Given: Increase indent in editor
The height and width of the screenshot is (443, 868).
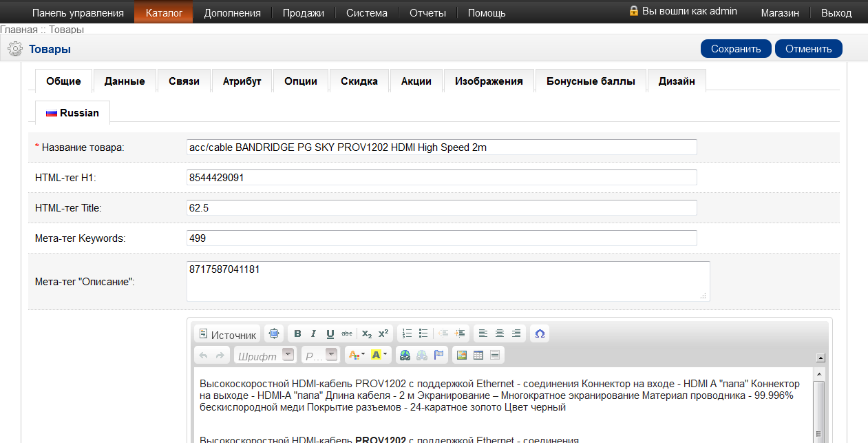Looking at the screenshot, I should [x=460, y=333].
